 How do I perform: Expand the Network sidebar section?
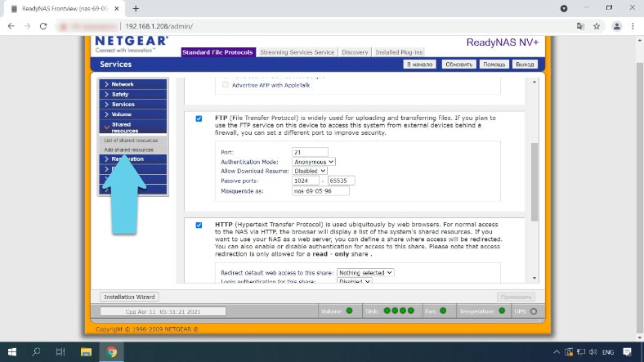[133, 84]
